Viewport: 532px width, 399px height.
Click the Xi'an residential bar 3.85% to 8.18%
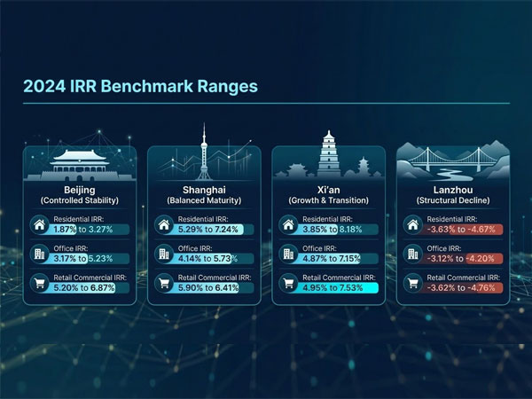[337, 230]
